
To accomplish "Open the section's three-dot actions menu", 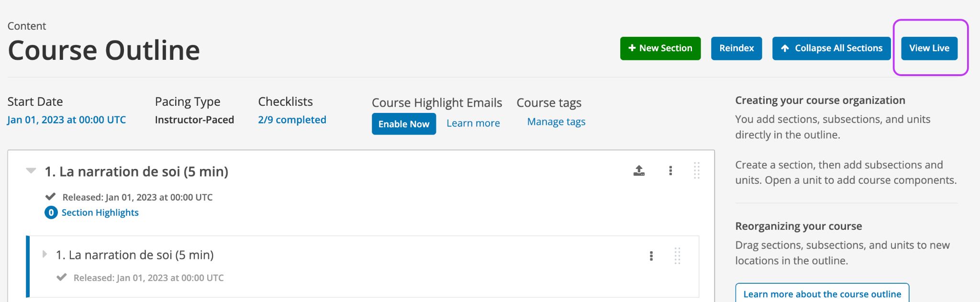I will [x=670, y=171].
